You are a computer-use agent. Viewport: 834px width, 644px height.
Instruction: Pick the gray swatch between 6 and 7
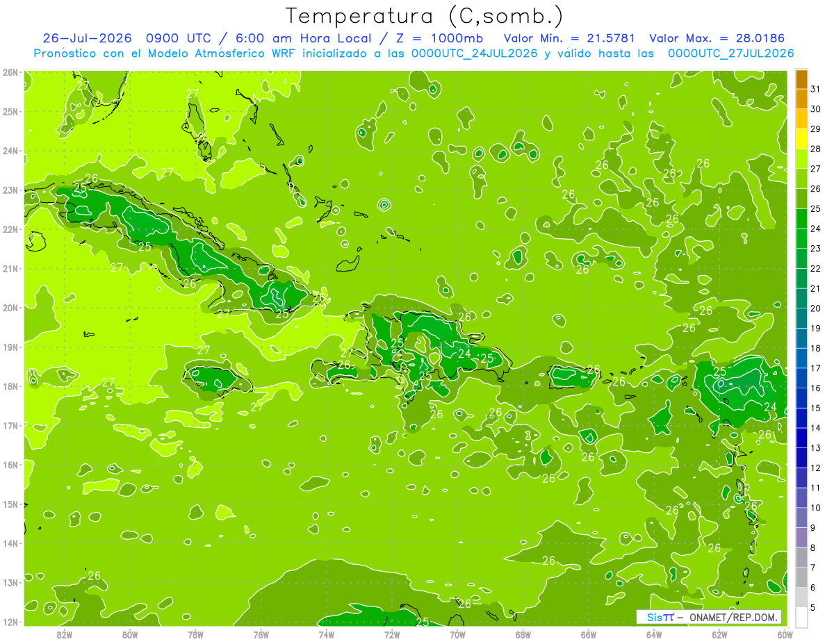coord(801,577)
